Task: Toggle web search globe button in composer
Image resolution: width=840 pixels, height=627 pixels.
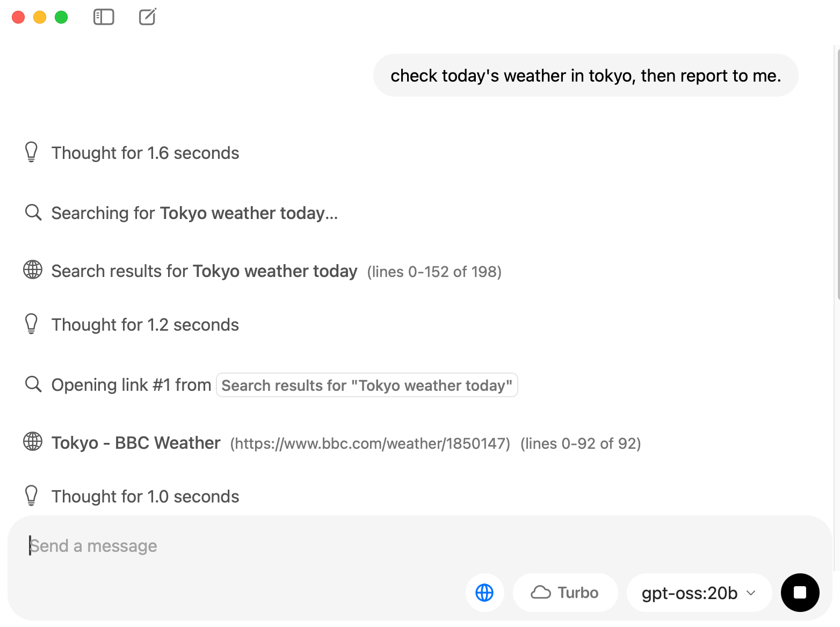Action: [484, 593]
